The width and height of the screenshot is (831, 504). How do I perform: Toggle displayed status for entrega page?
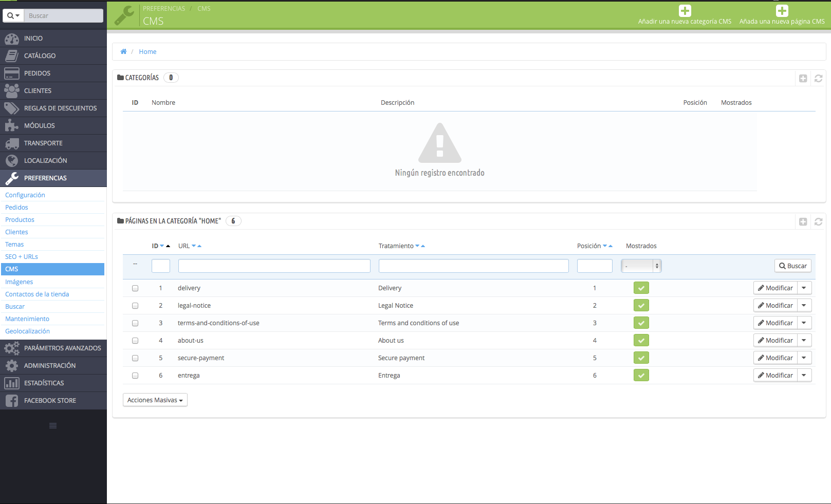pyautogui.click(x=641, y=376)
